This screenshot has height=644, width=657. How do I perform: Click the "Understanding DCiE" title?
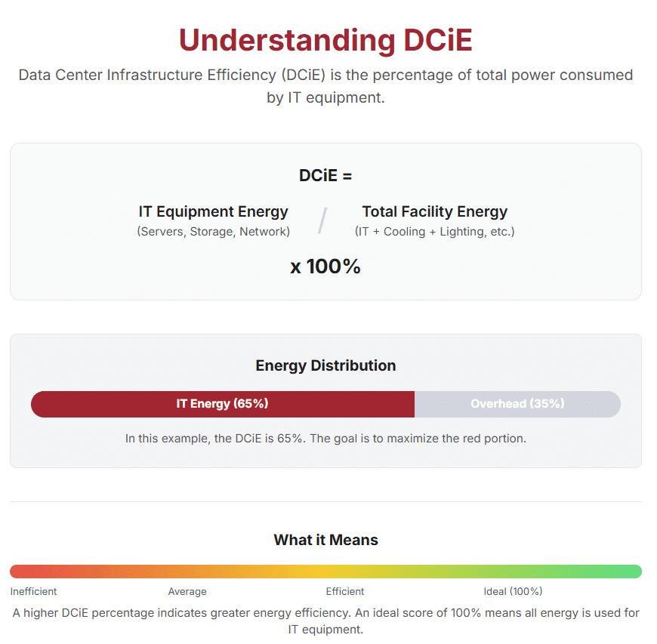(325, 40)
